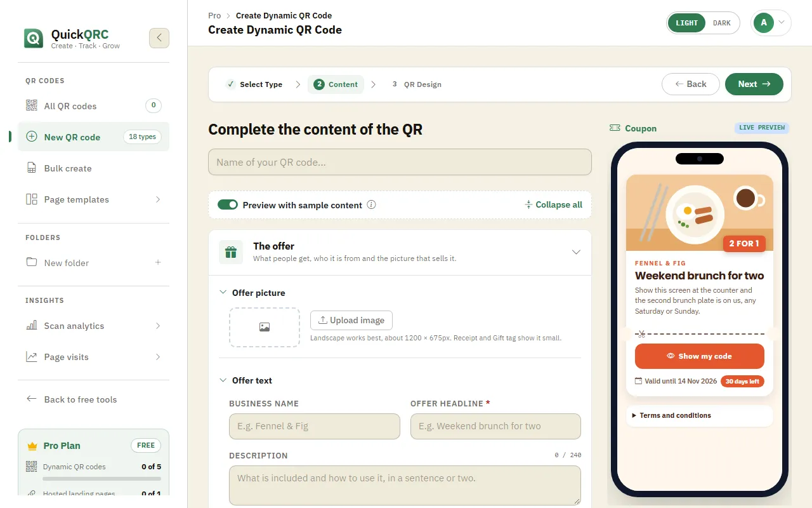Viewport: 812px width, 508px height.
Task: Open All QR codes in the sidebar
Action: [93, 106]
